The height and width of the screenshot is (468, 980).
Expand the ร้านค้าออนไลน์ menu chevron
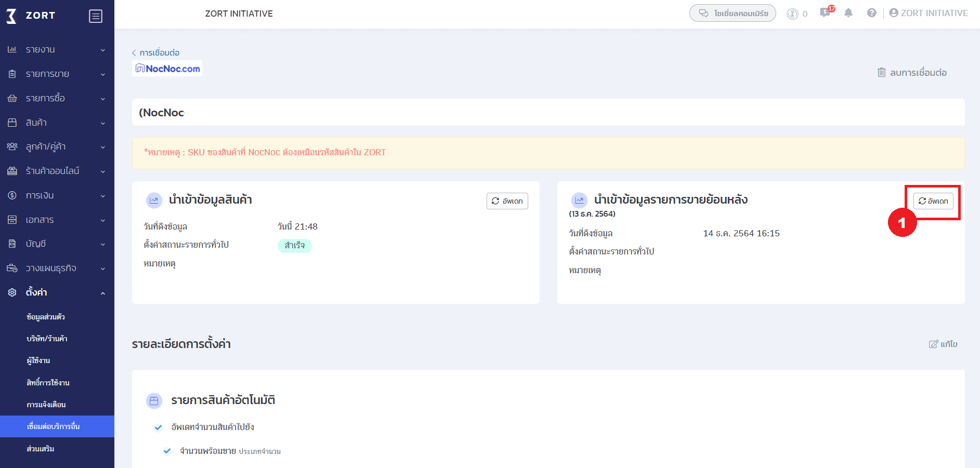click(x=103, y=171)
